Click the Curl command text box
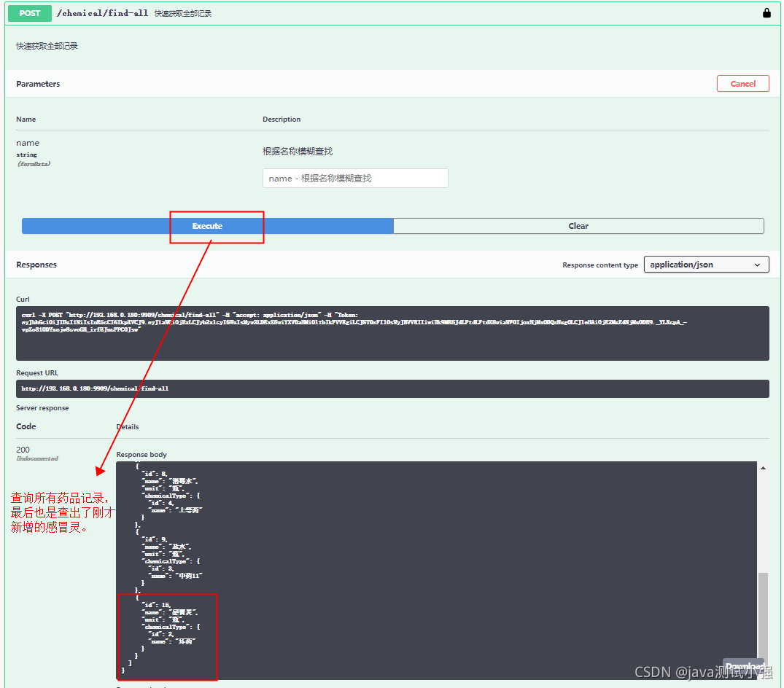Image resolution: width=784 pixels, height=688 pixels. click(x=392, y=333)
